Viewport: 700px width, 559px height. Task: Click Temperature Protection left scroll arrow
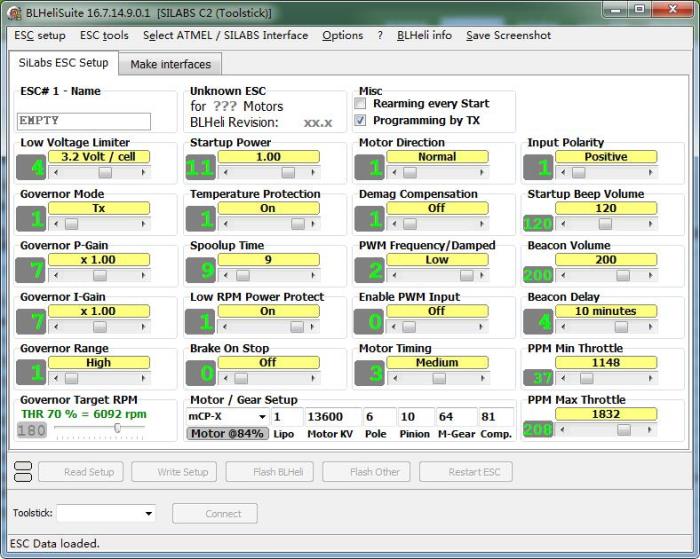225,224
